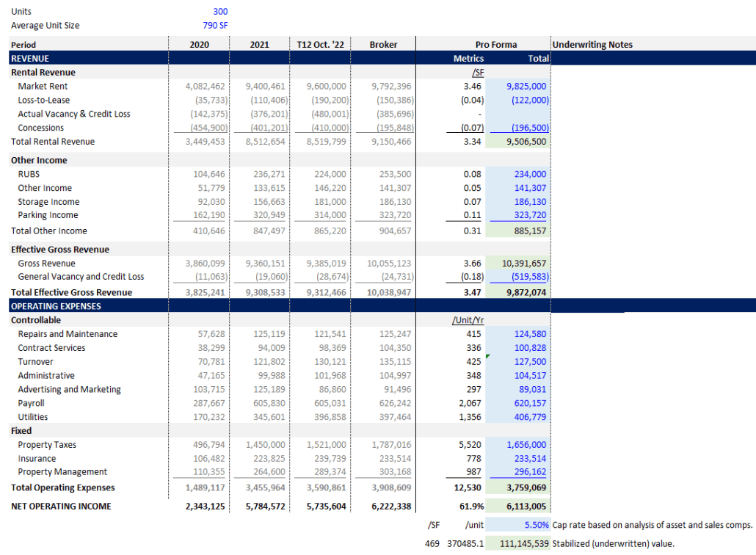Click the Broker column header

point(384,44)
